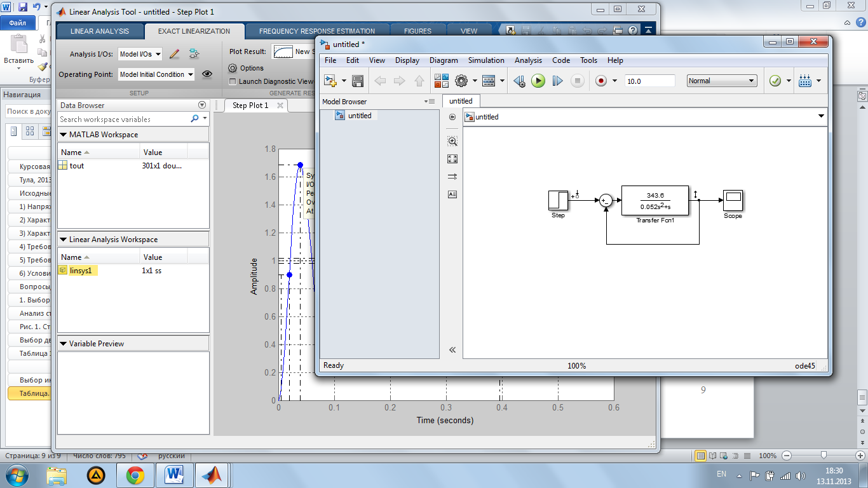Select the Zoom tool in canvas palette
Viewport: 868px width, 488px height.
452,141
